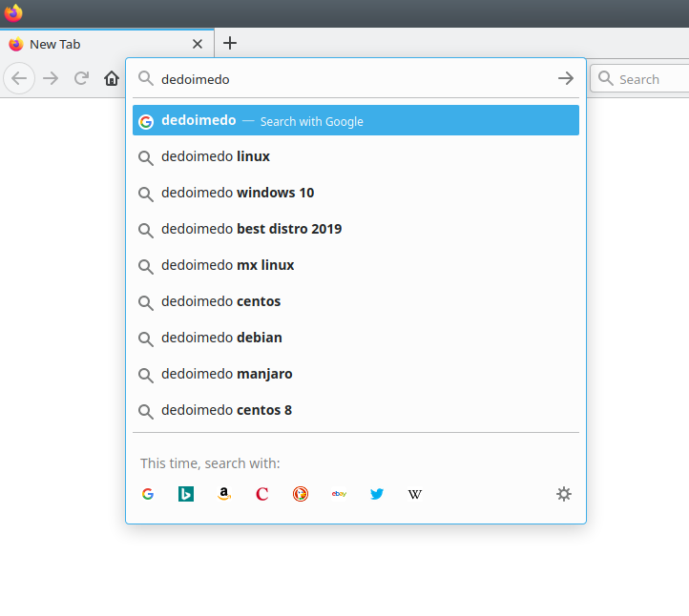The image size is (689, 616).
Task: Pick the 'dedoimedo debian' suggestion row
Action: pos(356,338)
